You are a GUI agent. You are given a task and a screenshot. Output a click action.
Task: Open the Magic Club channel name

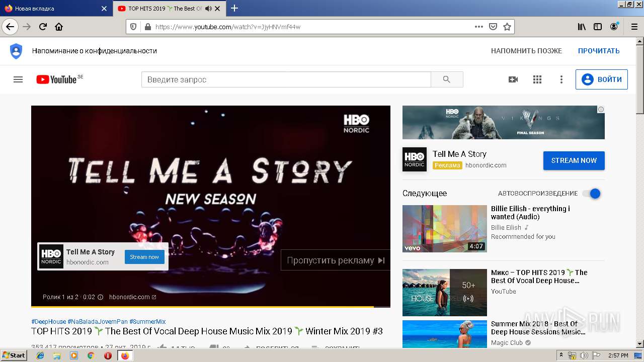507,343
